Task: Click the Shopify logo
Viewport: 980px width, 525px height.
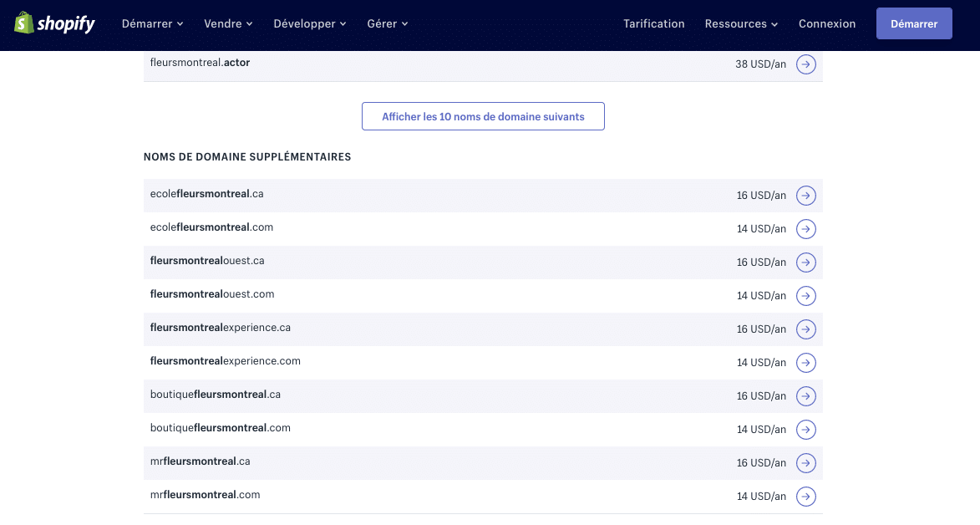Action: tap(54, 23)
